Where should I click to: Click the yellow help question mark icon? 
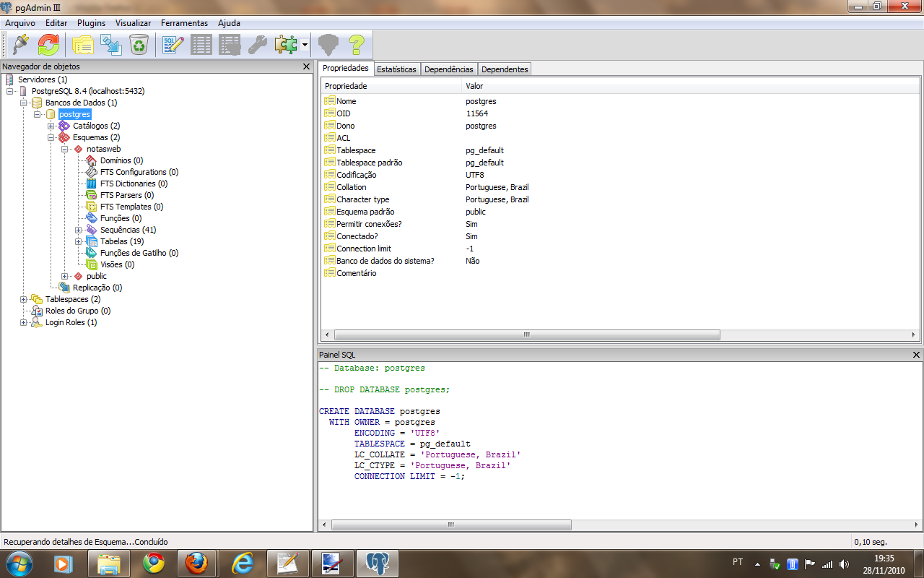(357, 45)
